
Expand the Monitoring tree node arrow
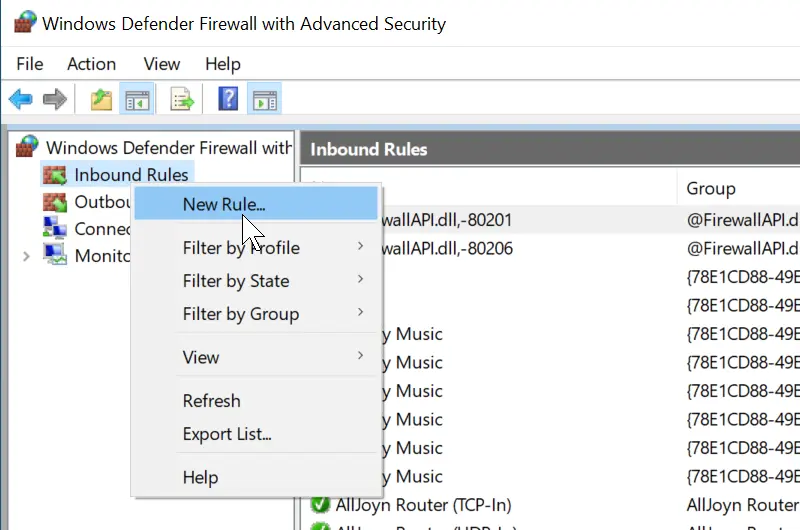click(26, 256)
